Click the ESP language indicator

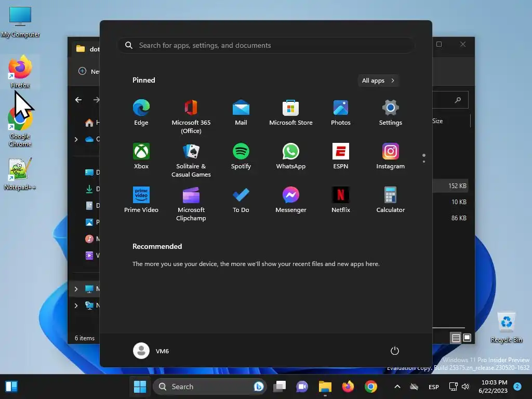(434, 387)
